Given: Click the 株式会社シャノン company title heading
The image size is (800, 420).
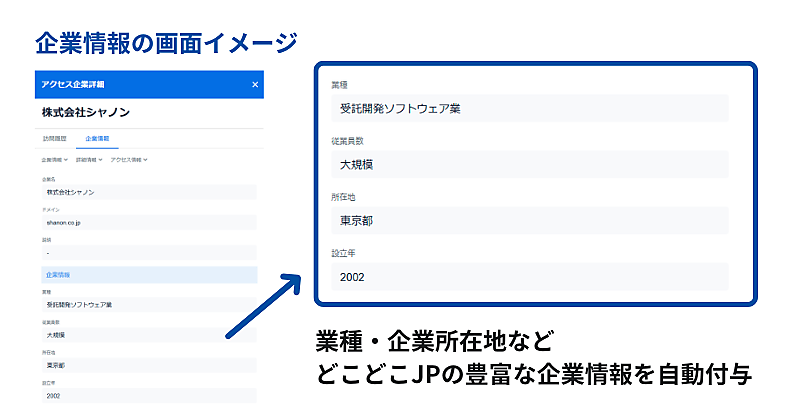Looking at the screenshot, I should [x=86, y=112].
